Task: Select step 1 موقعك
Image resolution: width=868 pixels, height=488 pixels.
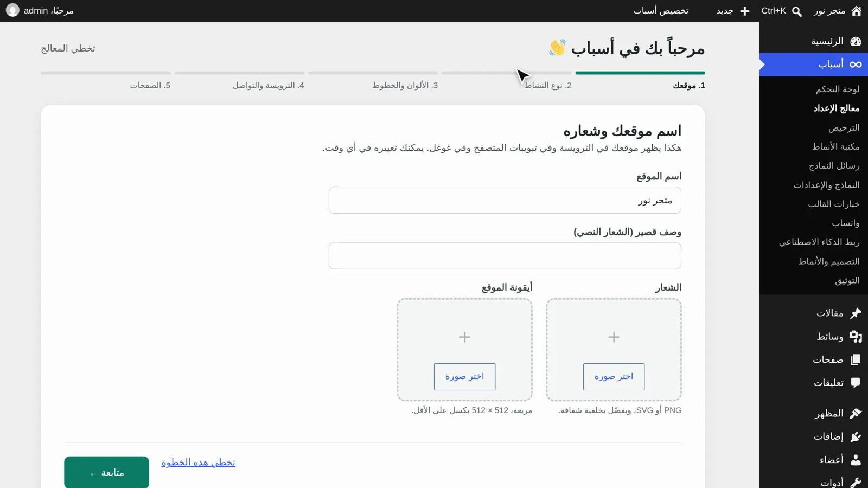Action: coord(689,86)
